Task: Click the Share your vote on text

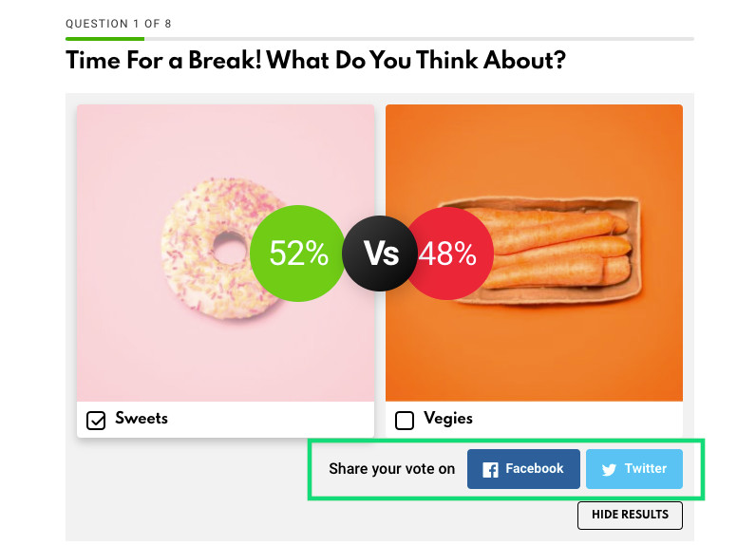Action: pyautogui.click(x=392, y=469)
